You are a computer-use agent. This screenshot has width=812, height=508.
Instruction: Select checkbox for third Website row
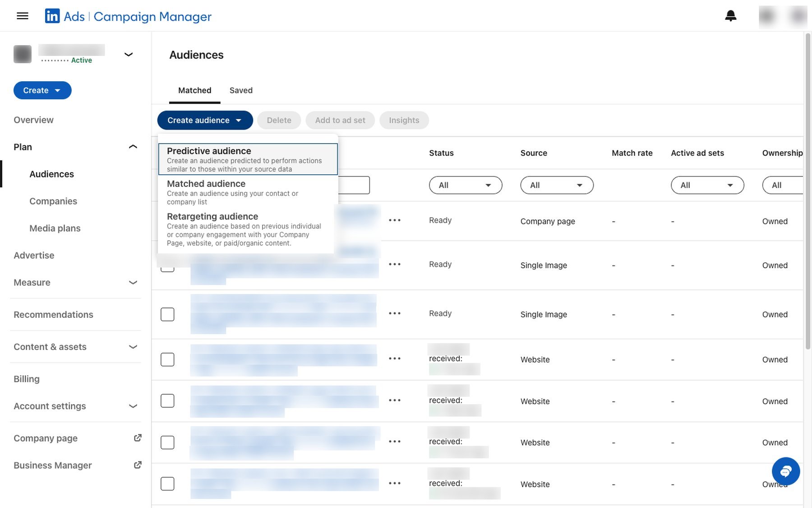[167, 442]
